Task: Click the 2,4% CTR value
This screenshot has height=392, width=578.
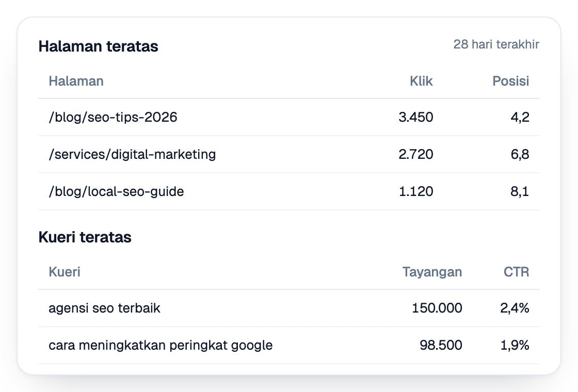Action: point(515,308)
